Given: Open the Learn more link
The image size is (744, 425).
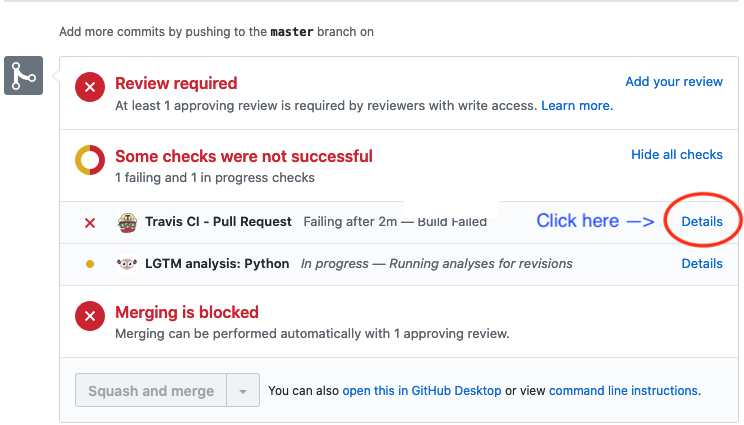Looking at the screenshot, I should (576, 105).
